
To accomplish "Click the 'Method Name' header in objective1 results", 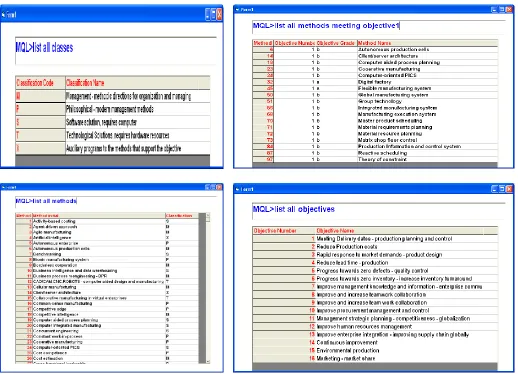I will tap(427, 43).
